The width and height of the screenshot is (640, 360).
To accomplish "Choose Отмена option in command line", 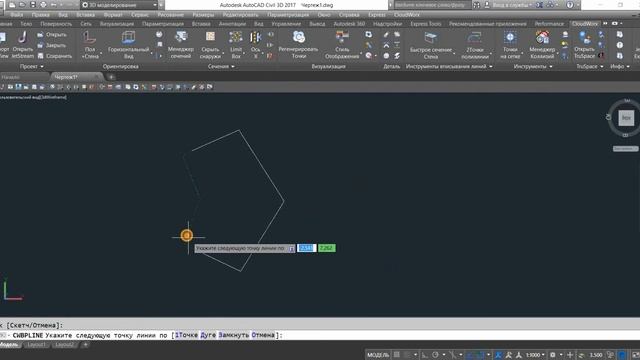I will click(263, 335).
